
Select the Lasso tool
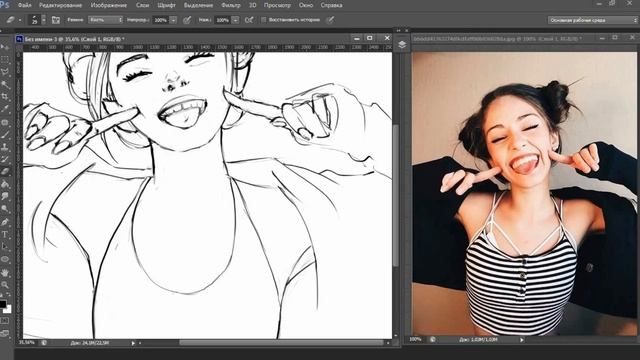5,72
